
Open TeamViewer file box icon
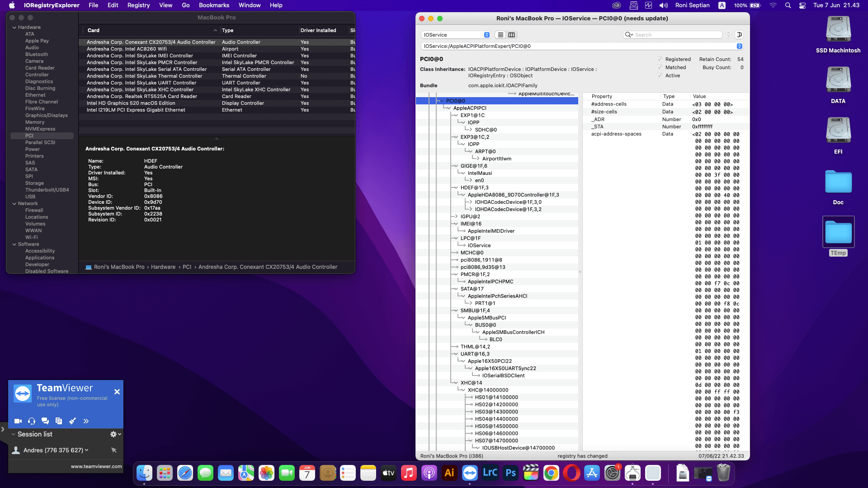coord(59,421)
